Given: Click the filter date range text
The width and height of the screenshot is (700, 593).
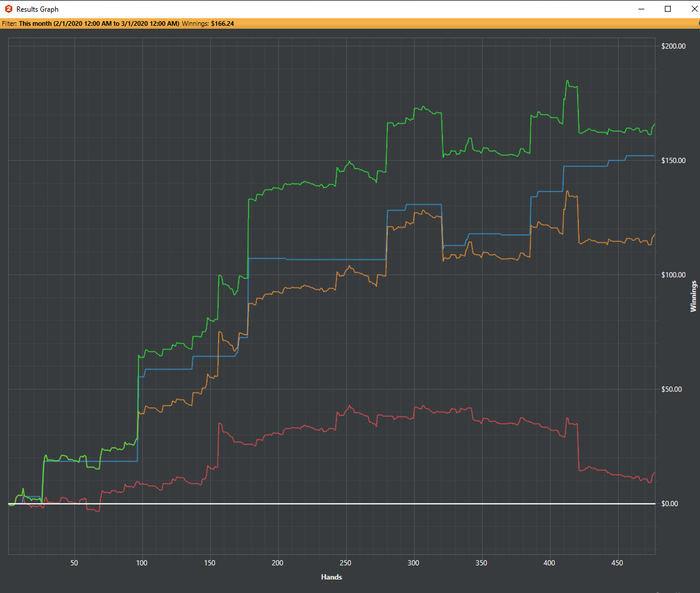Looking at the screenshot, I should point(99,24).
